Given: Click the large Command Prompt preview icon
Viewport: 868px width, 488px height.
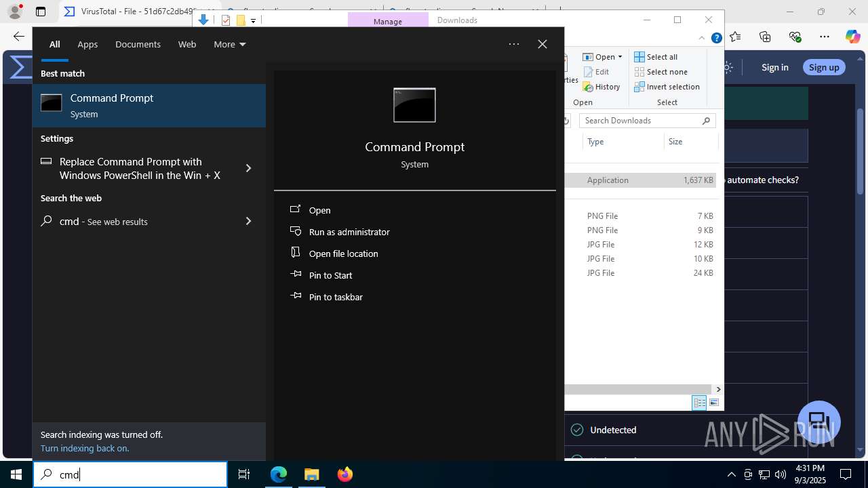Looking at the screenshot, I should tap(414, 105).
